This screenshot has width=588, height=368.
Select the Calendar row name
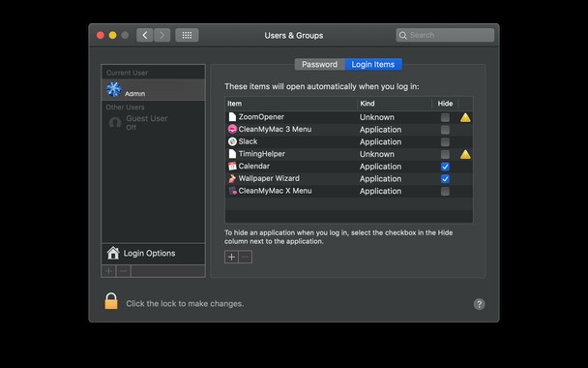click(254, 166)
